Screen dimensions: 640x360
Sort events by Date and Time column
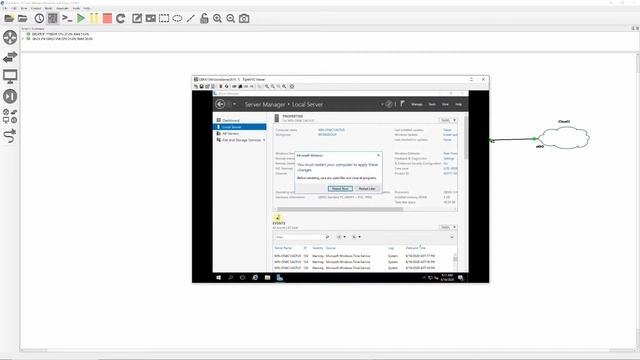416,248
